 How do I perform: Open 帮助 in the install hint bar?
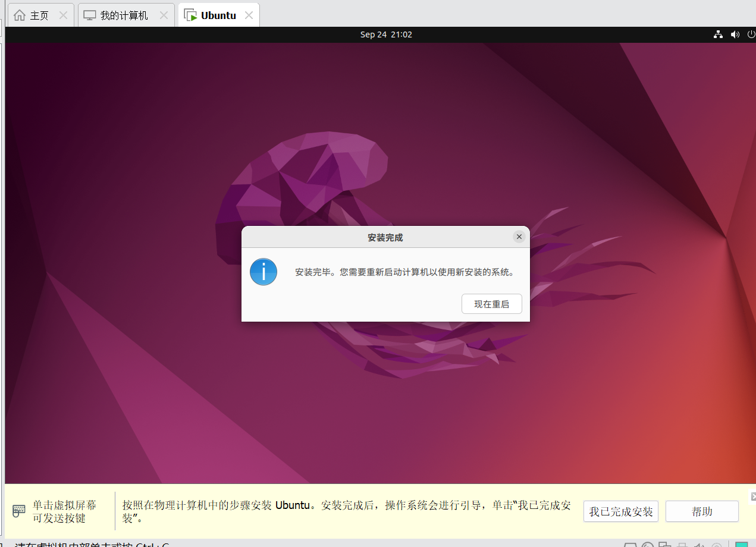[702, 511]
